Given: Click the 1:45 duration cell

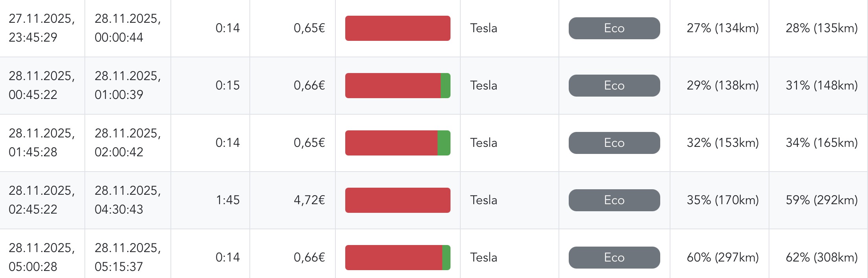Looking at the screenshot, I should click(227, 200).
